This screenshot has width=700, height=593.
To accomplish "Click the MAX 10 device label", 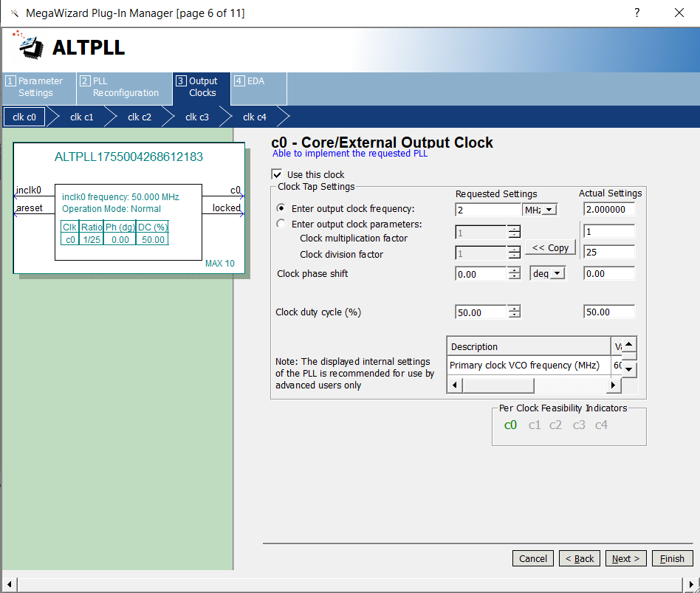I will click(219, 264).
